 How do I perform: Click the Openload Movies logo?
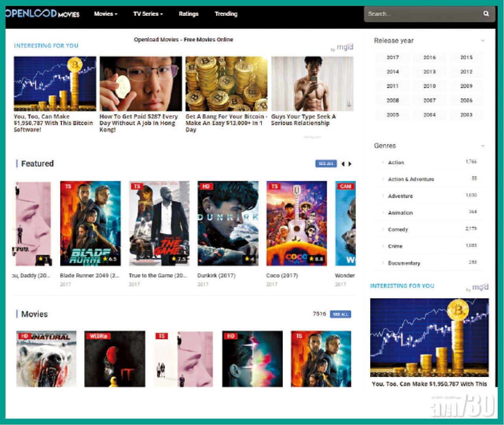click(x=43, y=14)
